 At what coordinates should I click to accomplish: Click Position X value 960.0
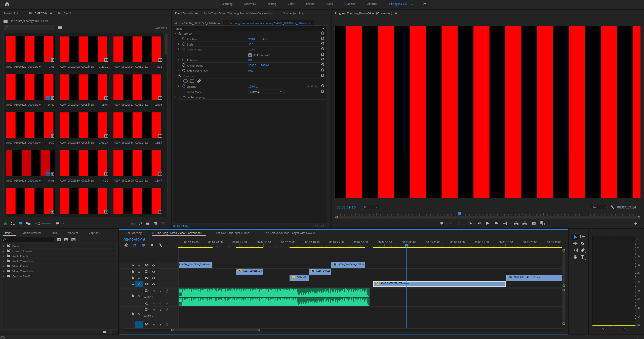click(251, 39)
